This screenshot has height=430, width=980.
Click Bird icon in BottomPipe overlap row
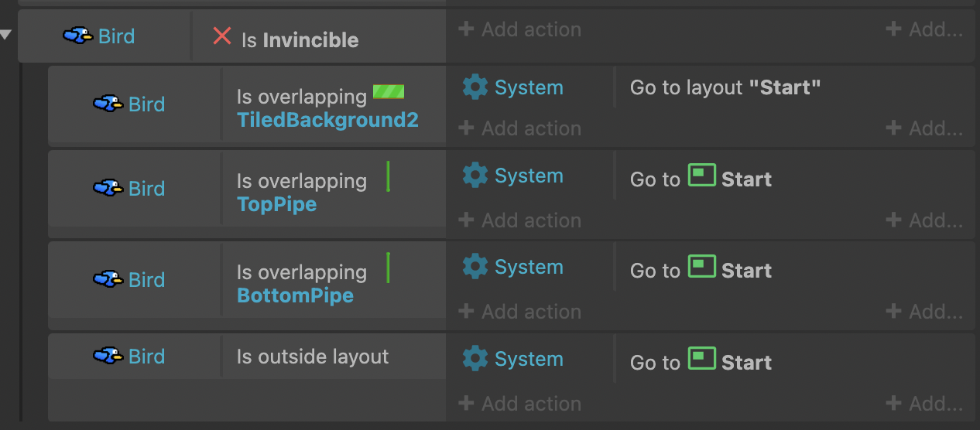click(x=108, y=279)
